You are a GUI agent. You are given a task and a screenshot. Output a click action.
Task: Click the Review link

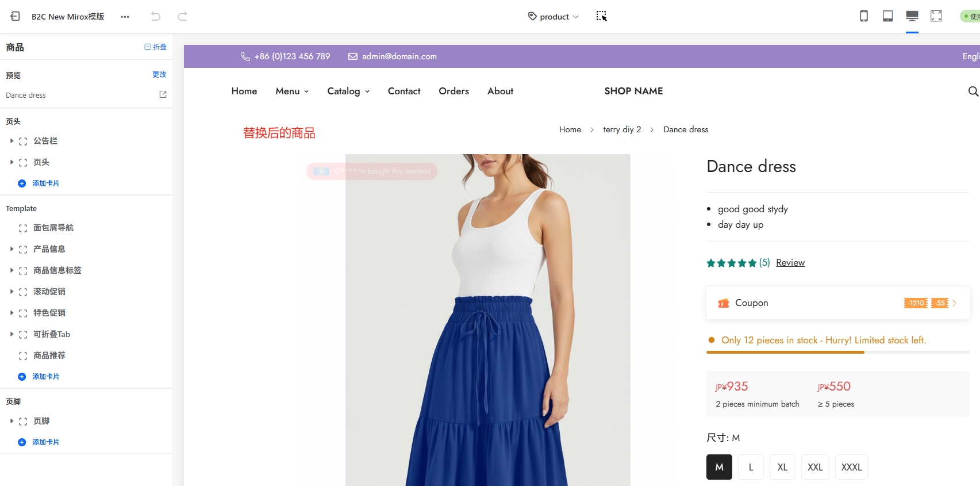pyautogui.click(x=790, y=263)
